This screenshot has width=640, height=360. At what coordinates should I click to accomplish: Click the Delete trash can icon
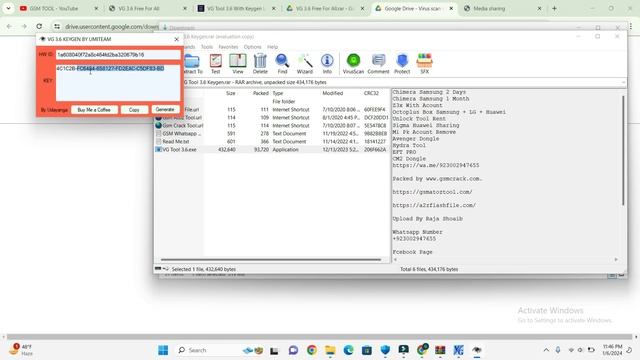point(260,64)
